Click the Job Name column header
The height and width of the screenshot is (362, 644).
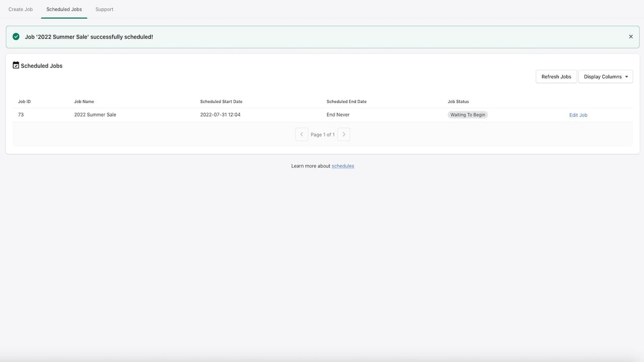[84, 102]
